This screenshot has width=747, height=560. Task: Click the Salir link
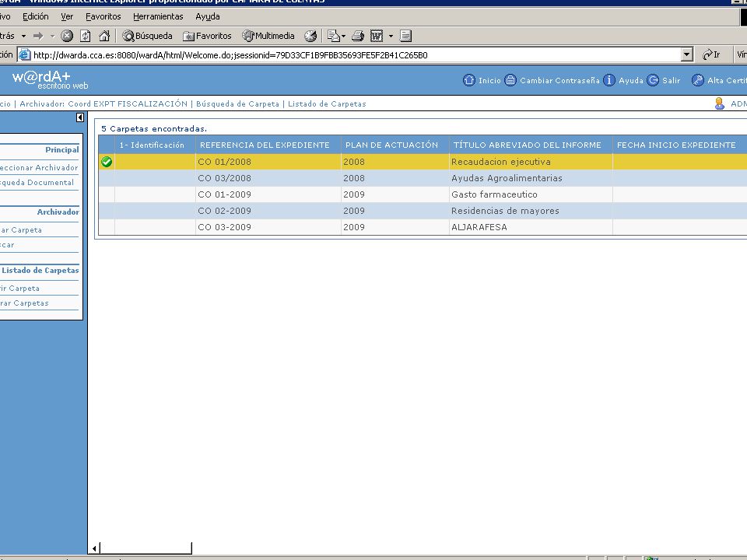click(672, 80)
